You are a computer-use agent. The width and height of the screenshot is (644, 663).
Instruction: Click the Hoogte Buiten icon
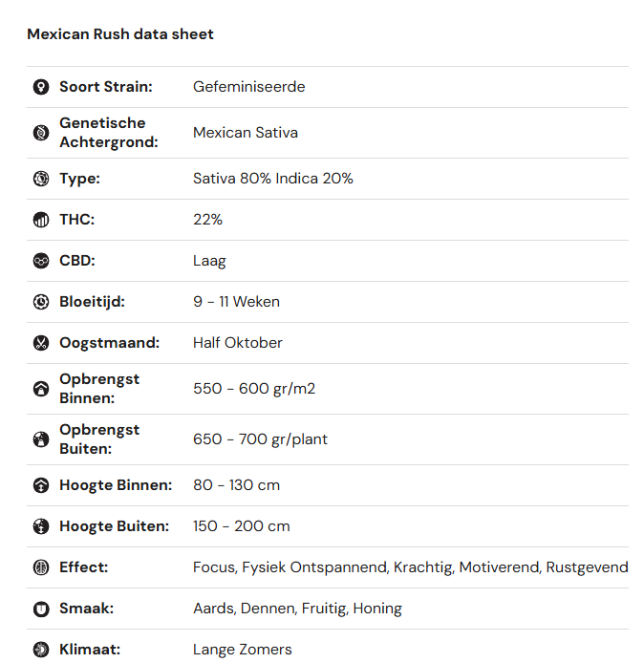41,526
